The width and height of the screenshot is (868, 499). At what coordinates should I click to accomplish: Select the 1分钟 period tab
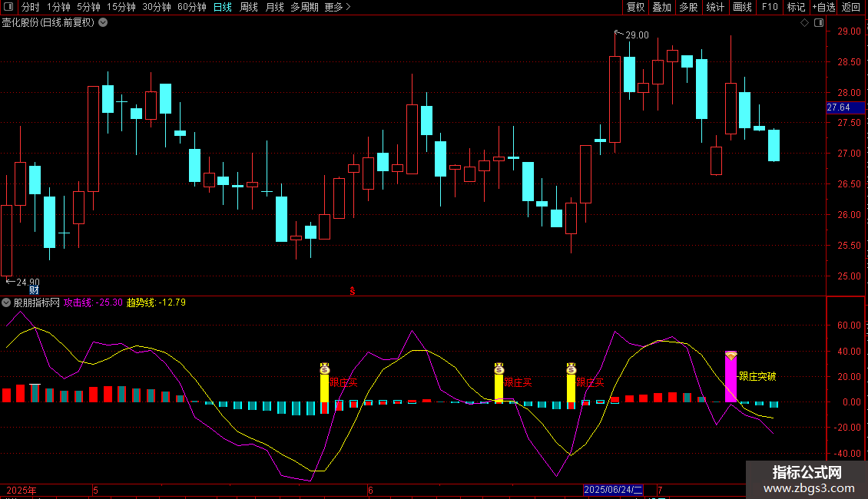pos(58,7)
